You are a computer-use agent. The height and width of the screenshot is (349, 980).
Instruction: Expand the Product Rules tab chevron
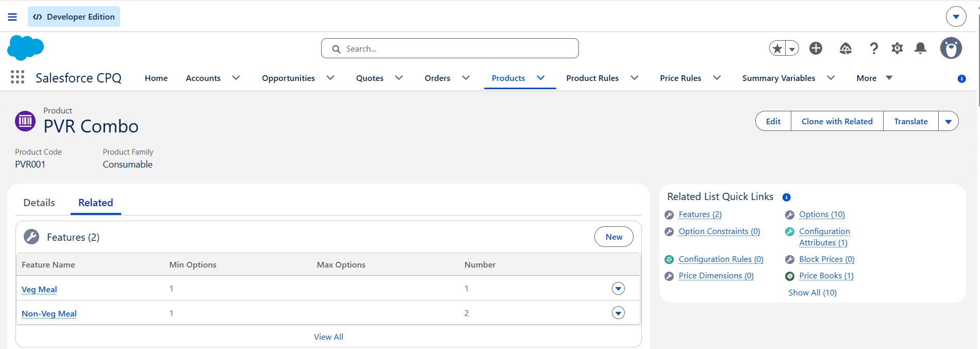pyautogui.click(x=635, y=78)
